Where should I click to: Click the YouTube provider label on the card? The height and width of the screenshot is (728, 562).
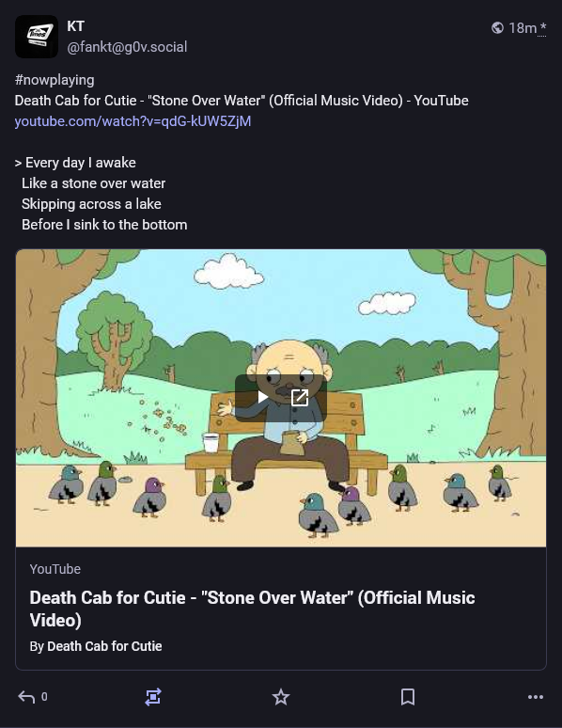coord(55,569)
